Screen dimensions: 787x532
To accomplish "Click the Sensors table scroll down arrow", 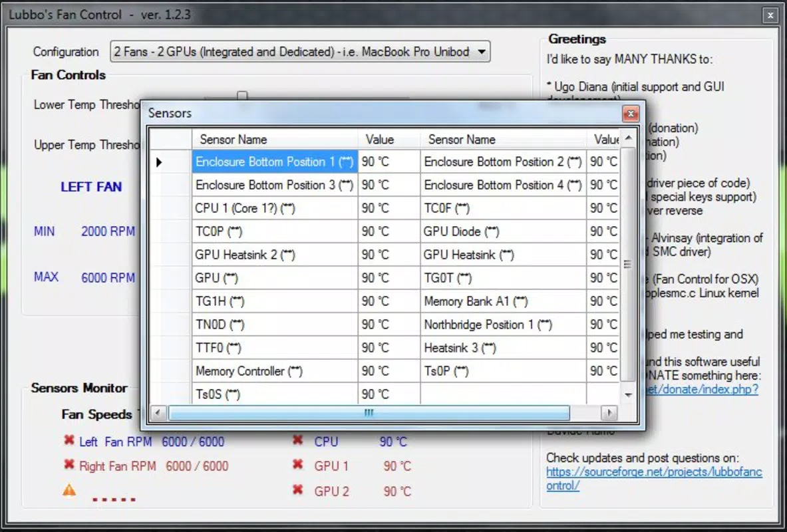I will click(x=628, y=395).
